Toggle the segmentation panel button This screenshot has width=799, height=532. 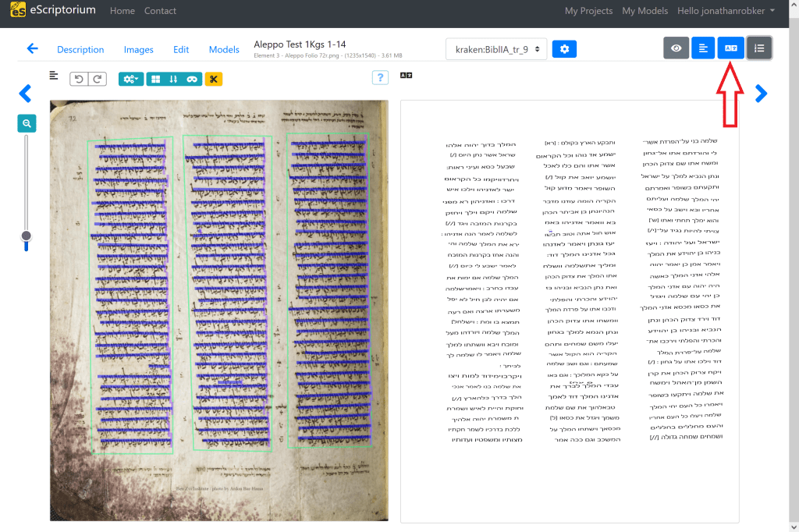click(x=703, y=48)
